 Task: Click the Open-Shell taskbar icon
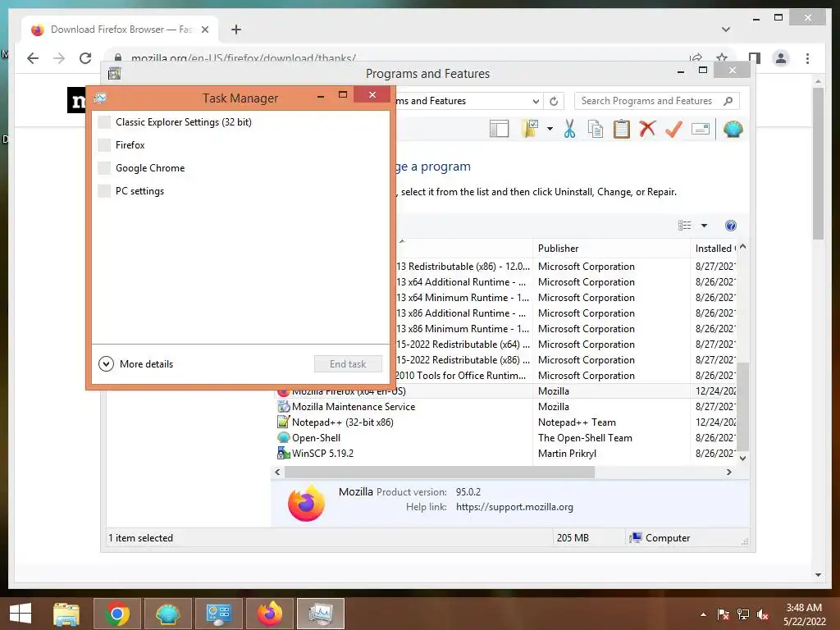168,614
